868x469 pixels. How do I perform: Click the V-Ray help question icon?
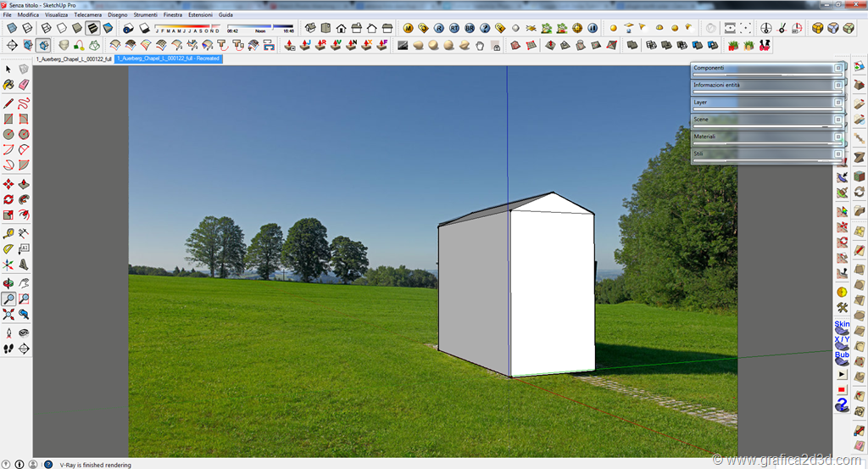(x=485, y=28)
